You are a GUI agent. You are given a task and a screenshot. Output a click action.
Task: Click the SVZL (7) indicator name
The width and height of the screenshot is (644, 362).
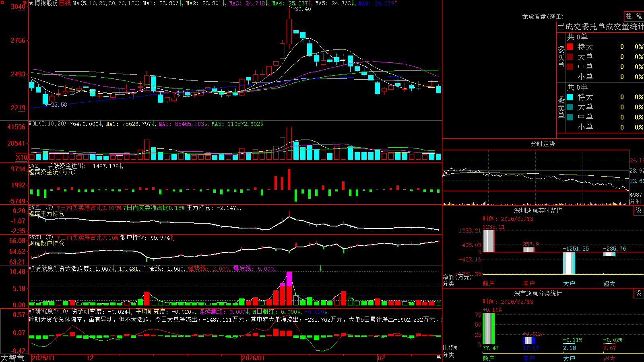[41, 208]
